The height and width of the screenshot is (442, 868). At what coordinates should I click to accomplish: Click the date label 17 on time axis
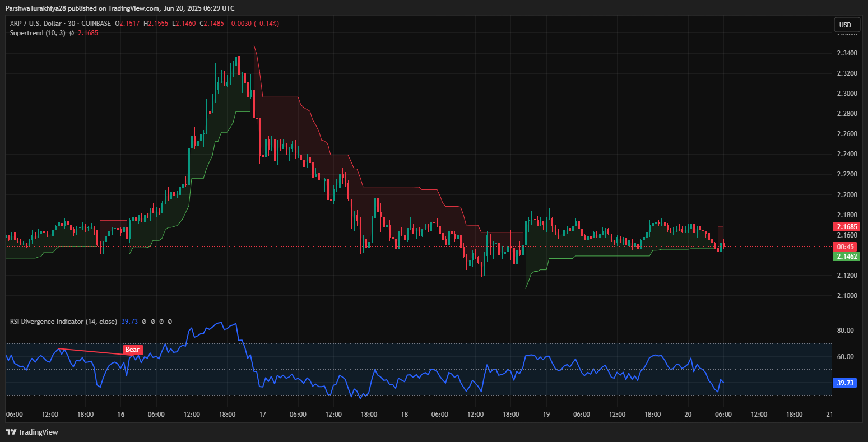click(262, 415)
